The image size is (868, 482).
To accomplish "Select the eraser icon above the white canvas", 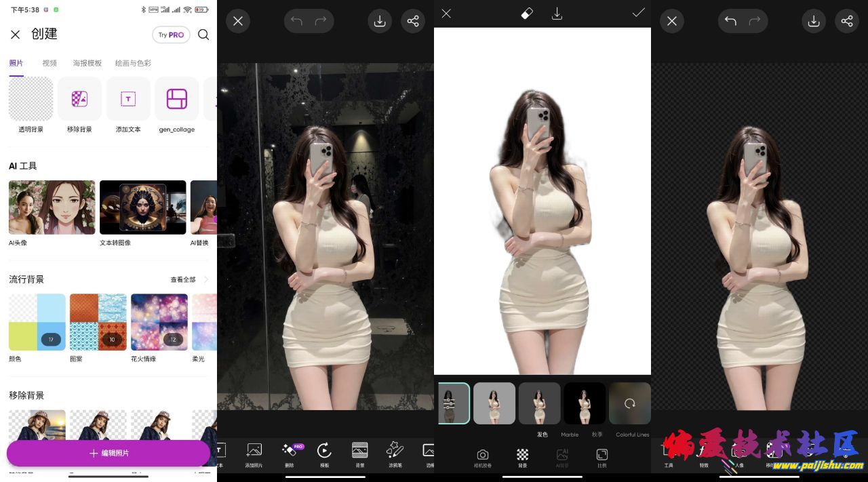I will coord(527,14).
